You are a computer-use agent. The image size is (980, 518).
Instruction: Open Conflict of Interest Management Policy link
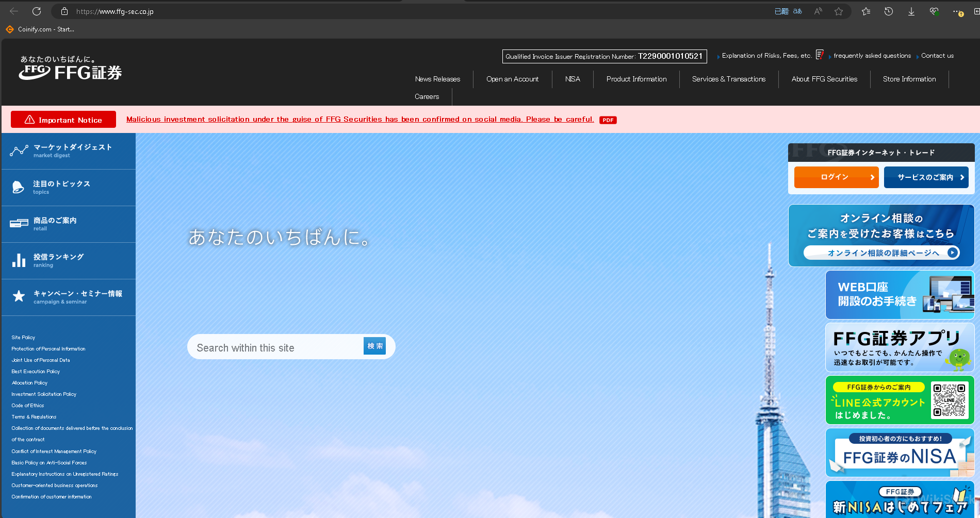(54, 451)
